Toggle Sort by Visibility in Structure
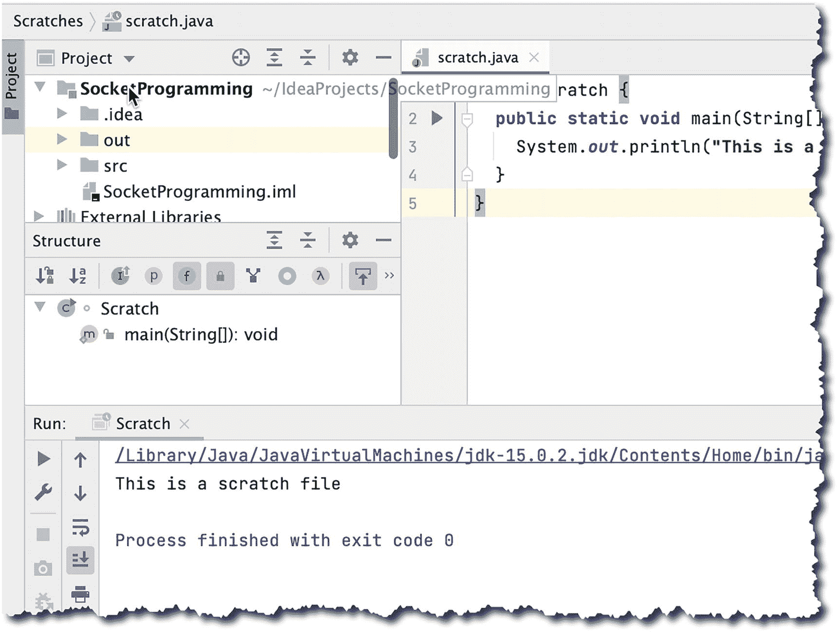840x635 pixels. click(45, 276)
